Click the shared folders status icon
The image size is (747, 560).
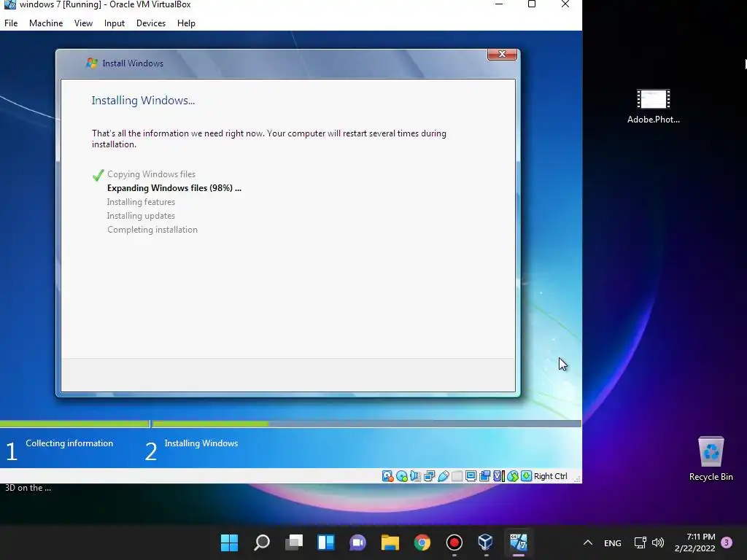pos(457,475)
